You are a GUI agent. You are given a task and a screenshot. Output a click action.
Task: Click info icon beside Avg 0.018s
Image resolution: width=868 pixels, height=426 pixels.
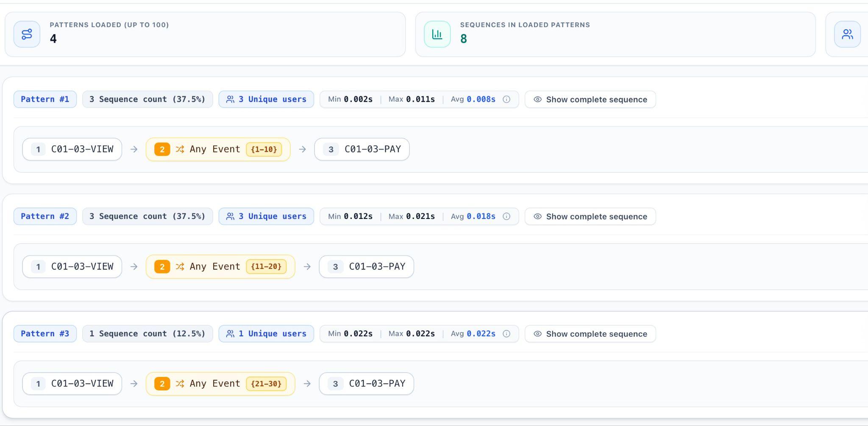point(506,216)
